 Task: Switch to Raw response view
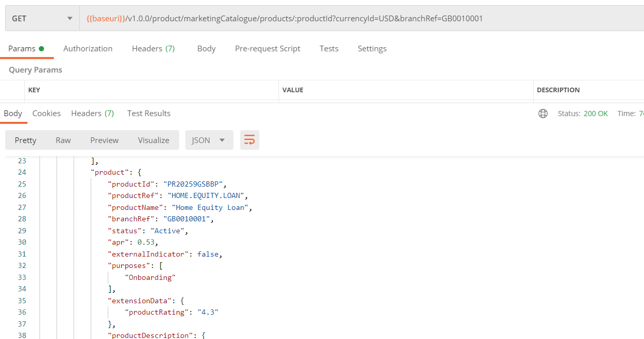(x=63, y=140)
